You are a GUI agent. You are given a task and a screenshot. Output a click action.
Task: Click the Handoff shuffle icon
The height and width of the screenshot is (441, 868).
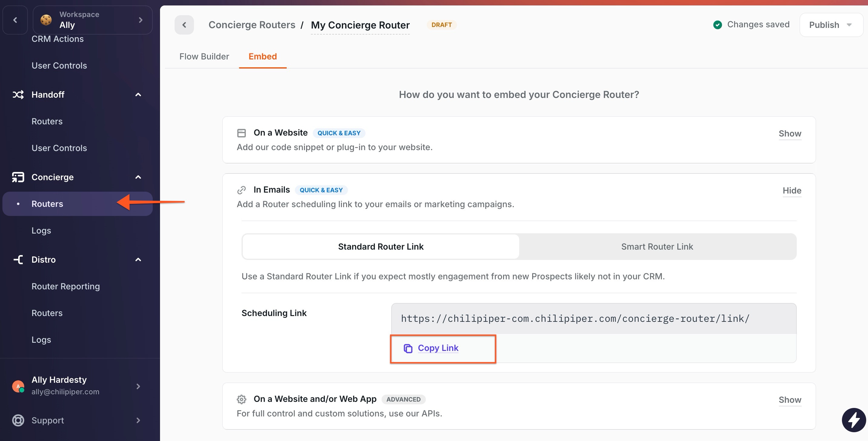[x=18, y=95]
